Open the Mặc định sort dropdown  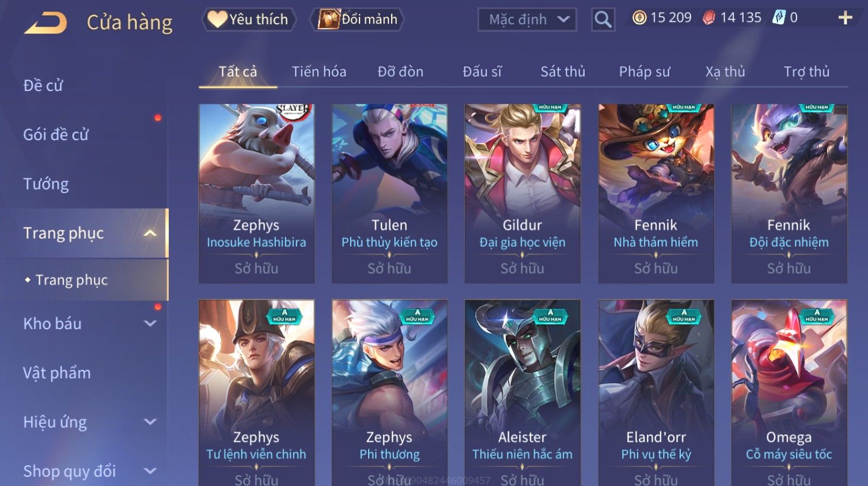tap(527, 20)
